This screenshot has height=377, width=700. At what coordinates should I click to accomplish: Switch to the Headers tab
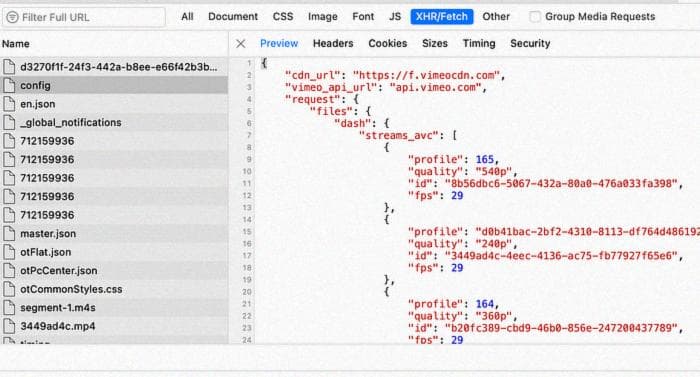[x=333, y=43]
